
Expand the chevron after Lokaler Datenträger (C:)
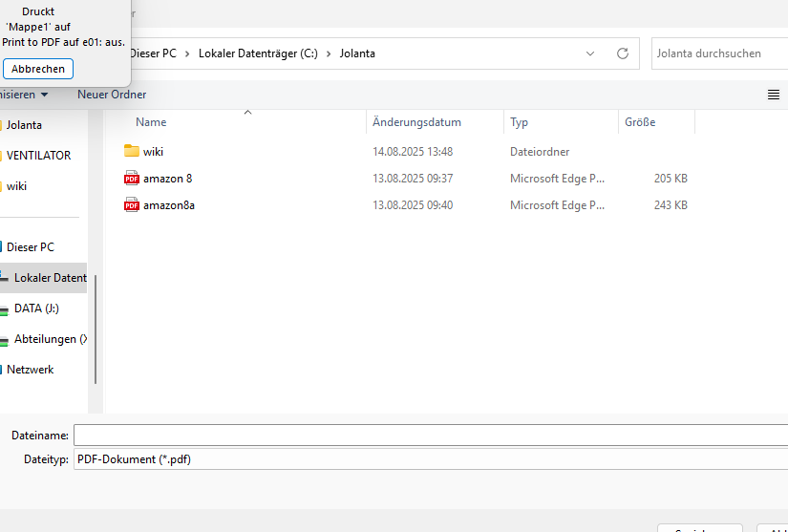(x=329, y=53)
